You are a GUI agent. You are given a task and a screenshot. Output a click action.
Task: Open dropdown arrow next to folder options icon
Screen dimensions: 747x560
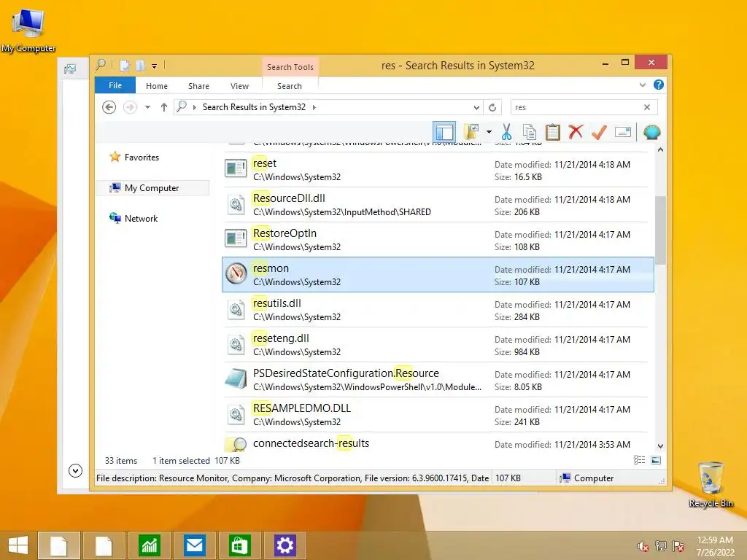pyautogui.click(x=489, y=132)
